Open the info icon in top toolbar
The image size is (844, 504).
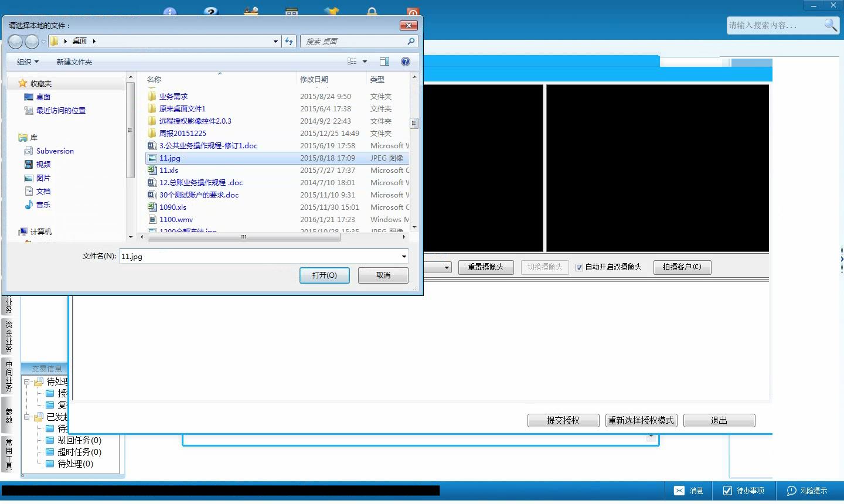click(170, 12)
